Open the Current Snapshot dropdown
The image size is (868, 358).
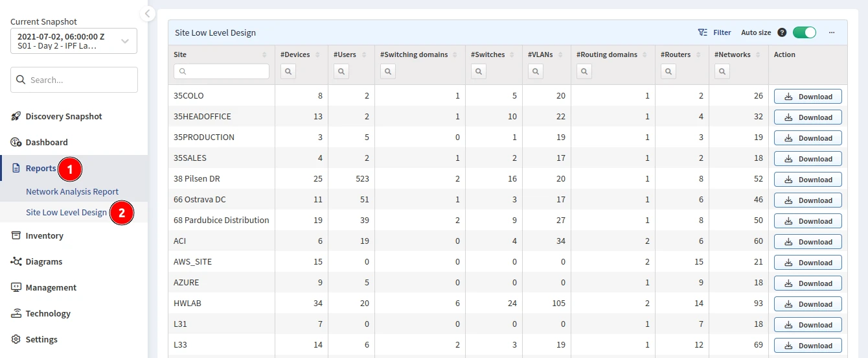click(x=74, y=41)
